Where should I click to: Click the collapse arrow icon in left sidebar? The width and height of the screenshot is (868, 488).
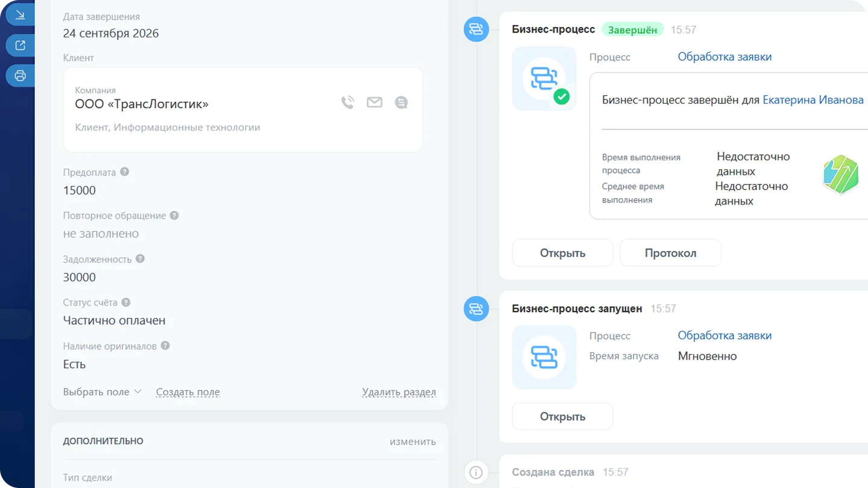tap(20, 15)
